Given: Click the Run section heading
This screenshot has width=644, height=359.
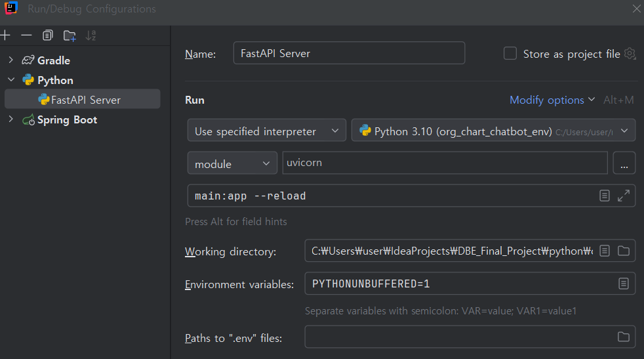Looking at the screenshot, I should coord(195,100).
